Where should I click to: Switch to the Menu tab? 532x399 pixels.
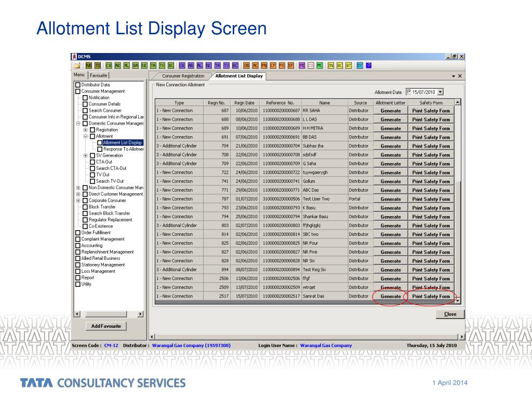[x=79, y=75]
